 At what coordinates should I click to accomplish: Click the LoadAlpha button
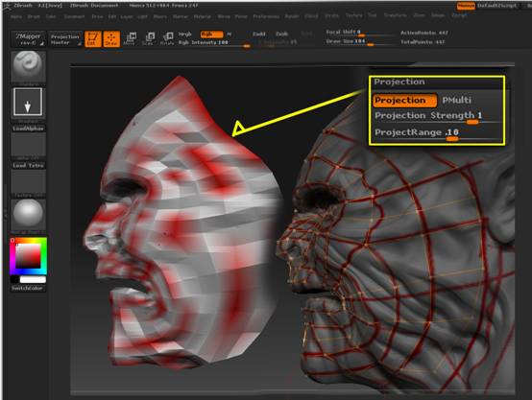pyautogui.click(x=28, y=129)
